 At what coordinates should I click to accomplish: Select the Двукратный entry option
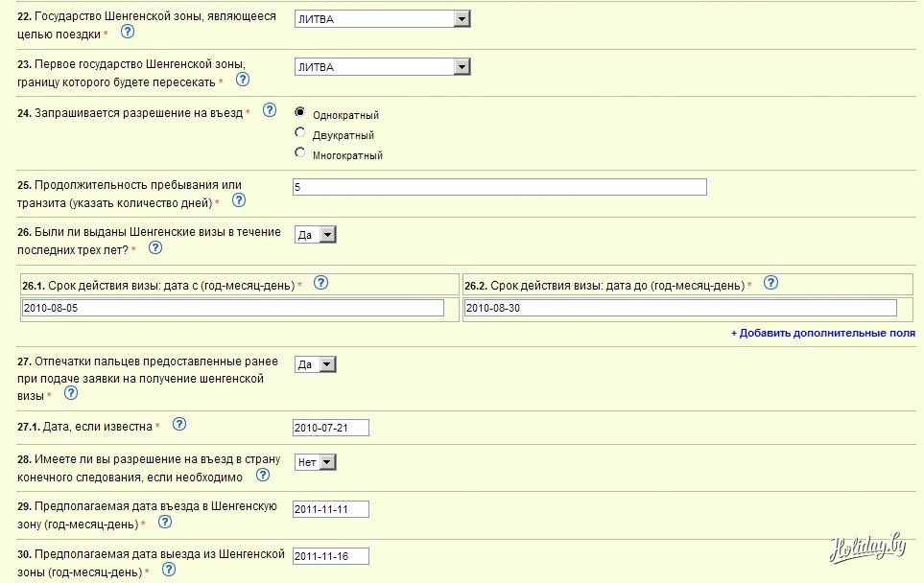[300, 133]
